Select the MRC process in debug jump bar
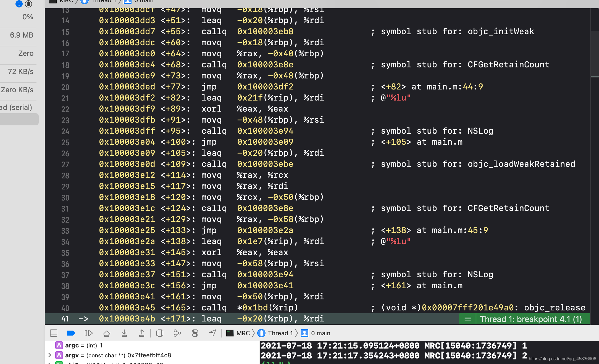 click(238, 333)
